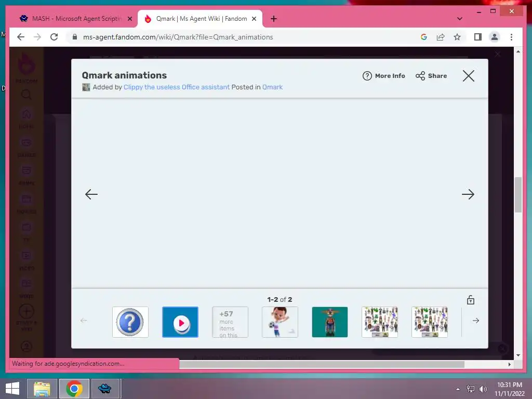Play the blue video thumbnail

(x=180, y=322)
